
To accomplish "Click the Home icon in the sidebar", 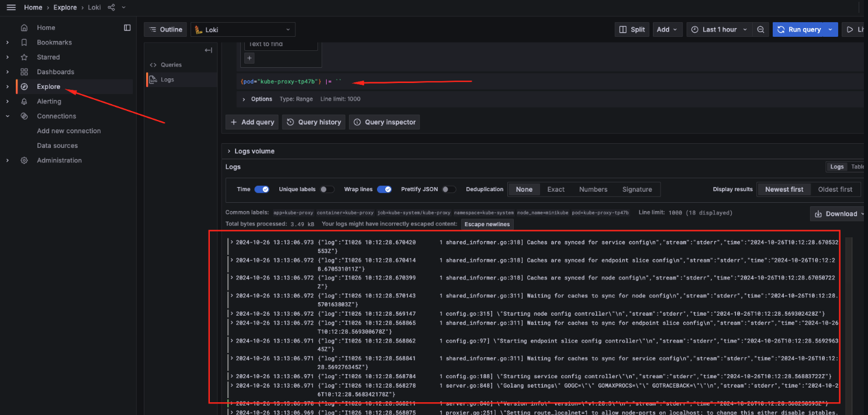I will [24, 27].
